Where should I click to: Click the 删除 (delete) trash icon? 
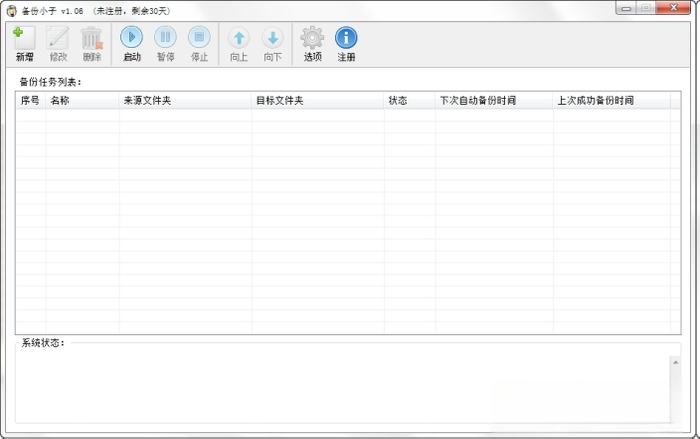(92, 38)
